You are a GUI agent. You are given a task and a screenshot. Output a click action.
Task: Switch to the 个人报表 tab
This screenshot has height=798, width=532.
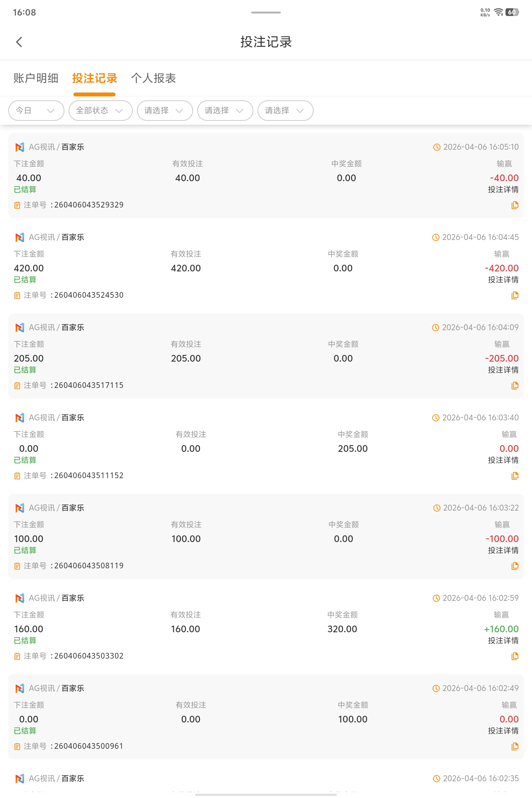click(153, 78)
